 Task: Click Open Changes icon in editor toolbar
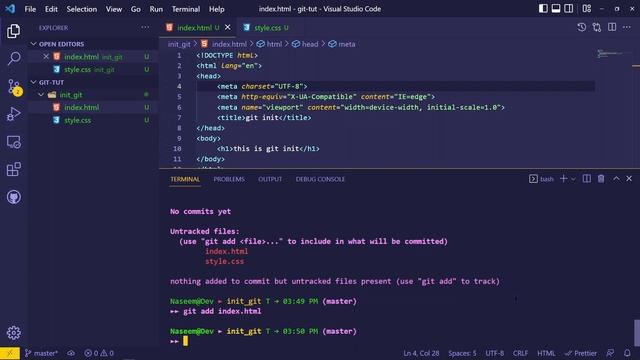(x=597, y=27)
